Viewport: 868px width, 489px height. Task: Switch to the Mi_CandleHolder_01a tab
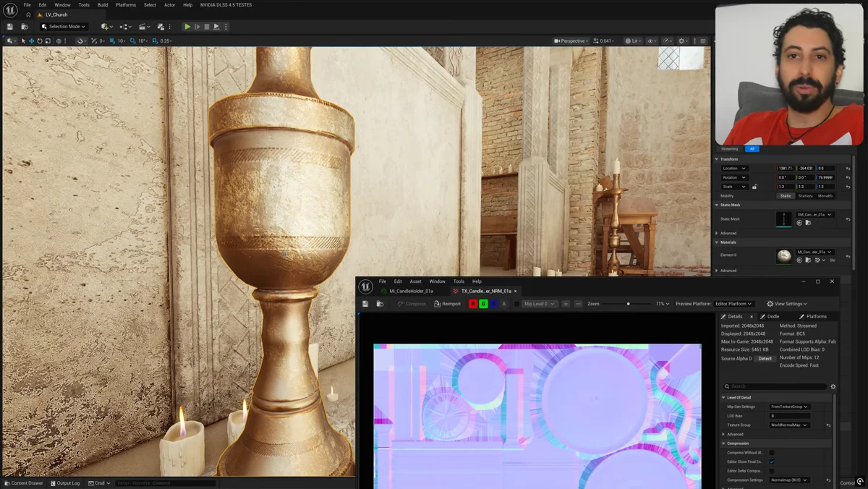point(411,291)
